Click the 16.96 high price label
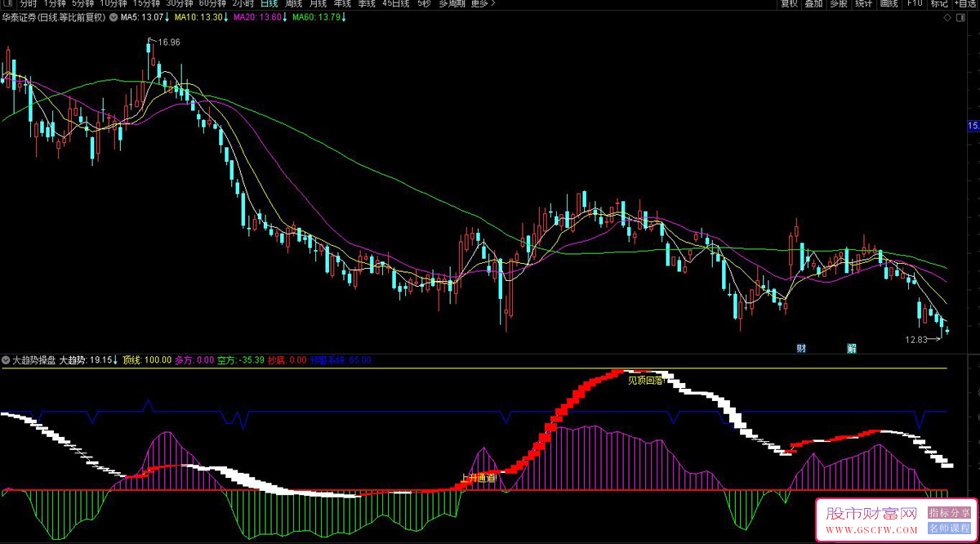This screenshot has width=980, height=544. tap(169, 42)
